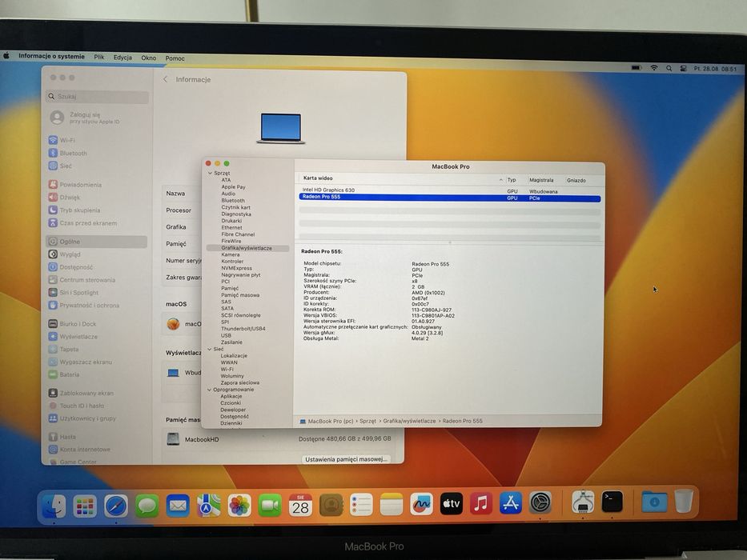747x560 pixels.
Task: Open Music app in the Dock
Action: tap(480, 503)
